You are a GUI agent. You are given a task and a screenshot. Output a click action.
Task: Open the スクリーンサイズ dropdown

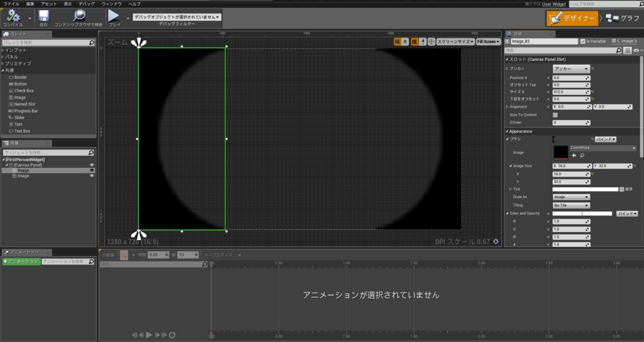click(x=455, y=41)
